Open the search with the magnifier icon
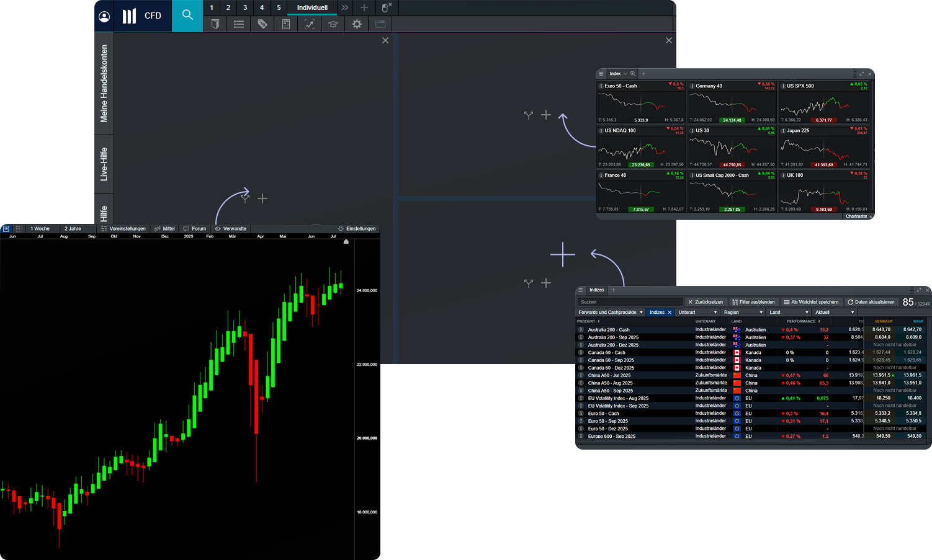The image size is (932, 560). [187, 16]
